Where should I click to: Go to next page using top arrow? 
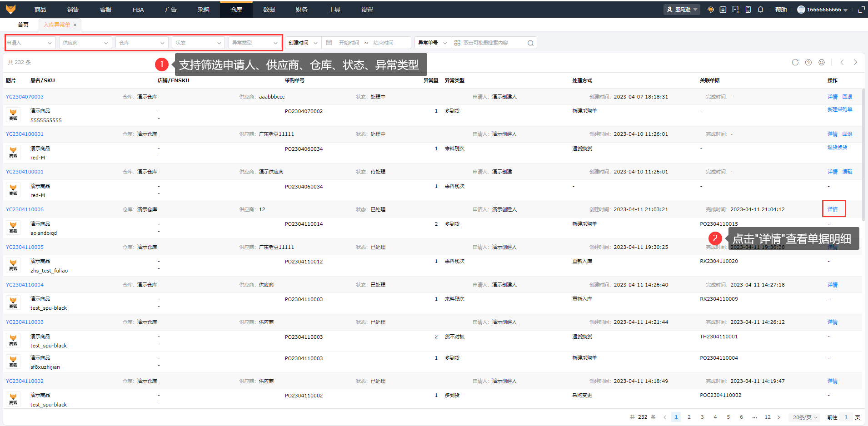pos(856,62)
